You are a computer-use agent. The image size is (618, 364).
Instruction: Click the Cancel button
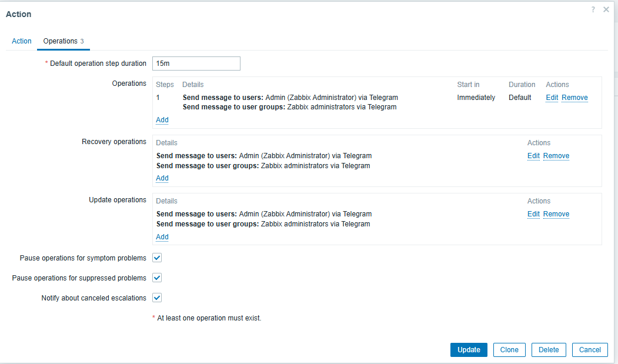click(x=590, y=350)
